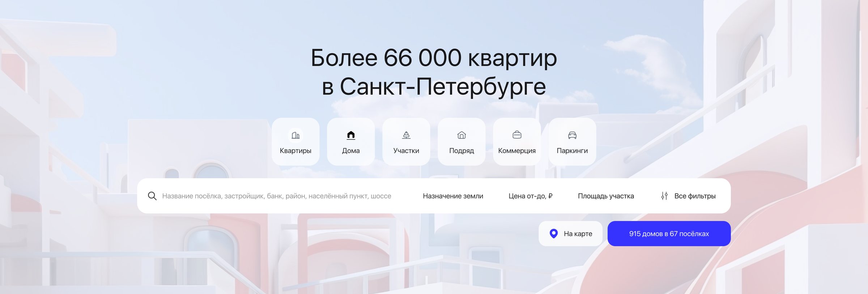Choose the Коммерция category tab

[x=517, y=142]
